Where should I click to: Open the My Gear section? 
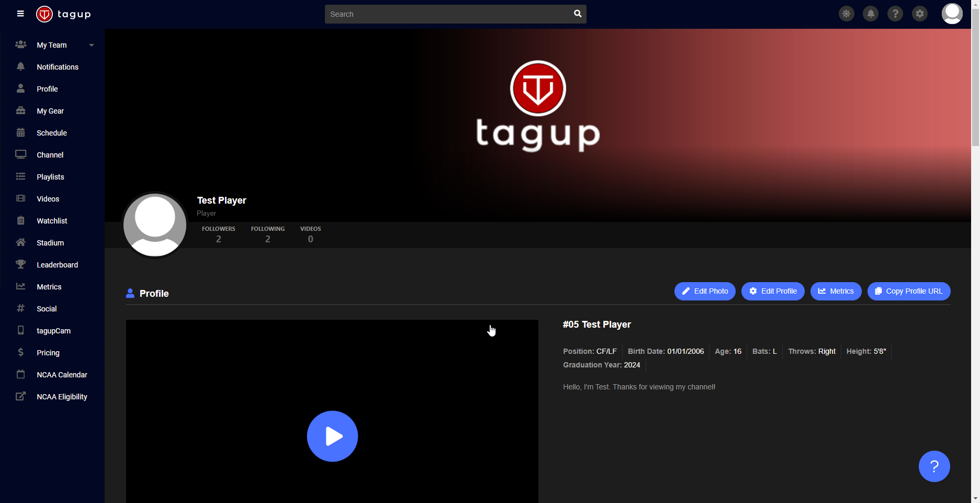click(51, 110)
